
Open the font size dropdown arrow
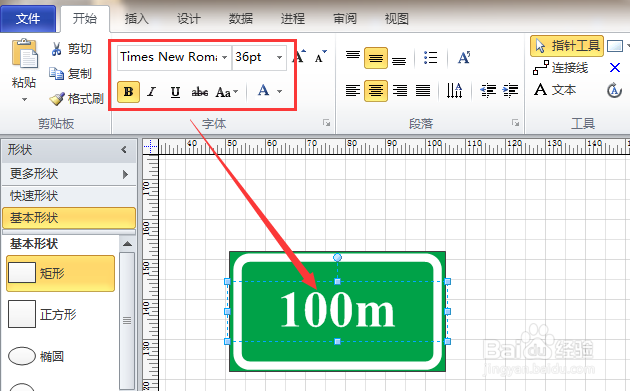279,57
